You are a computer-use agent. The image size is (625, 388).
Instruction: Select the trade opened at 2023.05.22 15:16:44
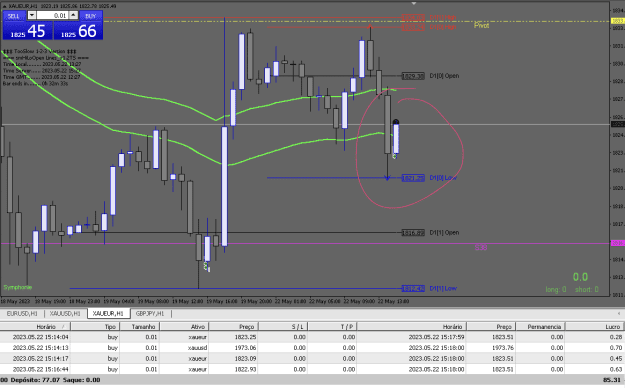[312, 369]
